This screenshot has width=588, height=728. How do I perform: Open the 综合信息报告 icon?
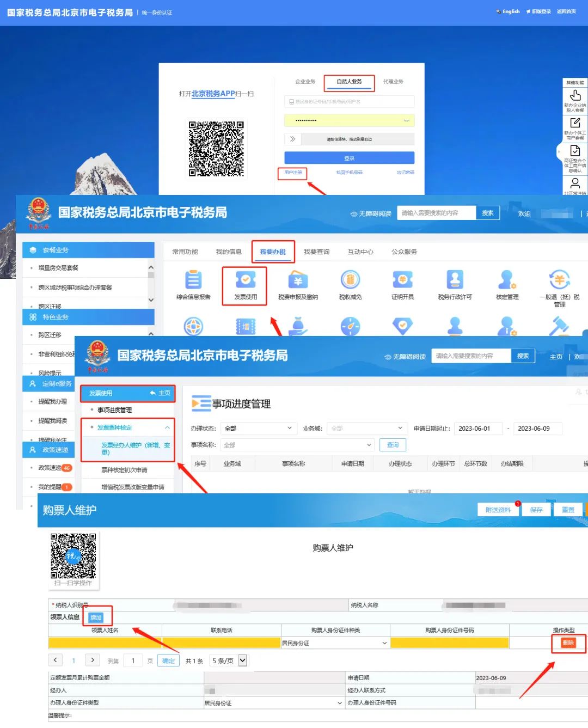point(193,280)
